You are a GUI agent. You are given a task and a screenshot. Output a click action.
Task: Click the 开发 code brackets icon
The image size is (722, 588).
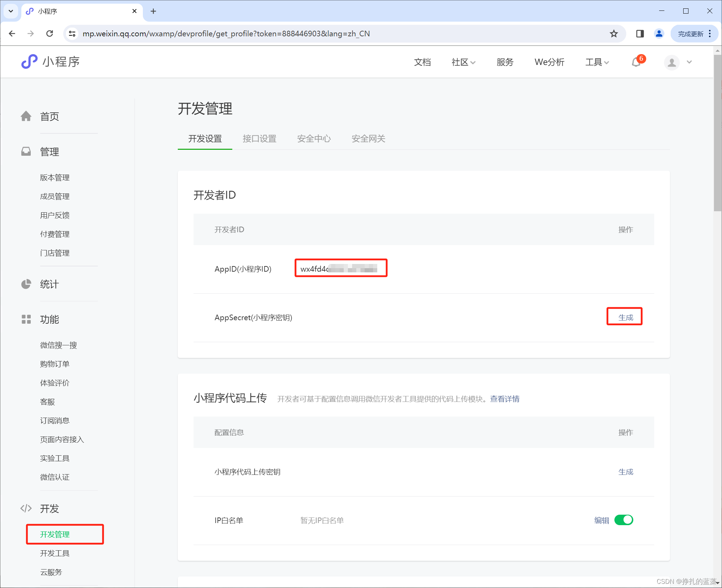[26, 508]
